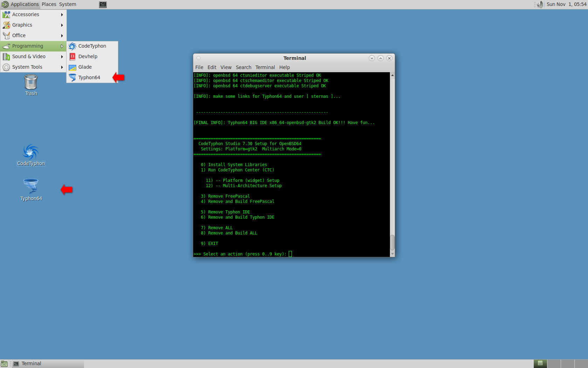
Task: Launch Typhon64 from Programming submenu
Action: coord(92,77)
